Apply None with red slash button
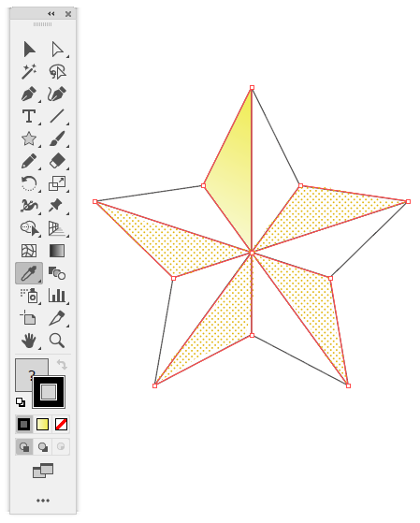This screenshot has height=523, width=420. pyautogui.click(x=61, y=424)
